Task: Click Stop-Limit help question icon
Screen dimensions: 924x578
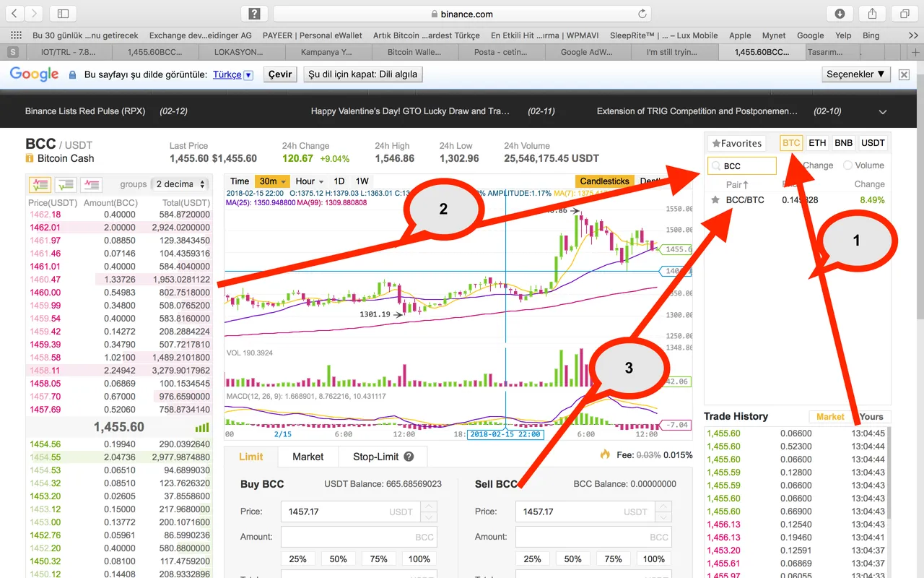Action: click(x=409, y=457)
